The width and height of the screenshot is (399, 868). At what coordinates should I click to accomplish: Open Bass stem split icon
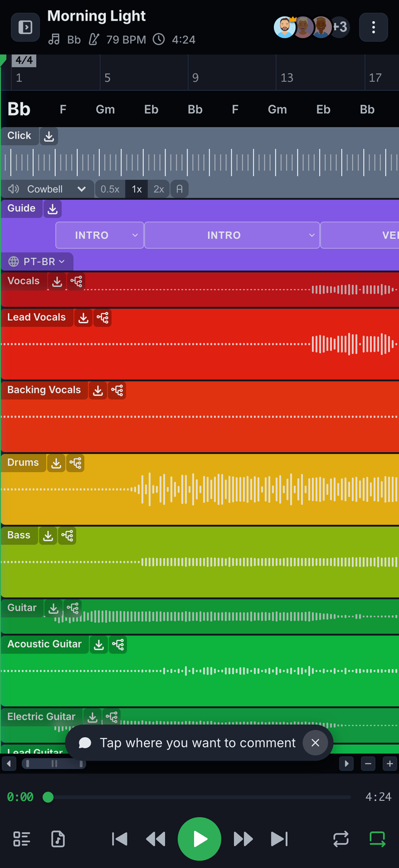coord(67,536)
